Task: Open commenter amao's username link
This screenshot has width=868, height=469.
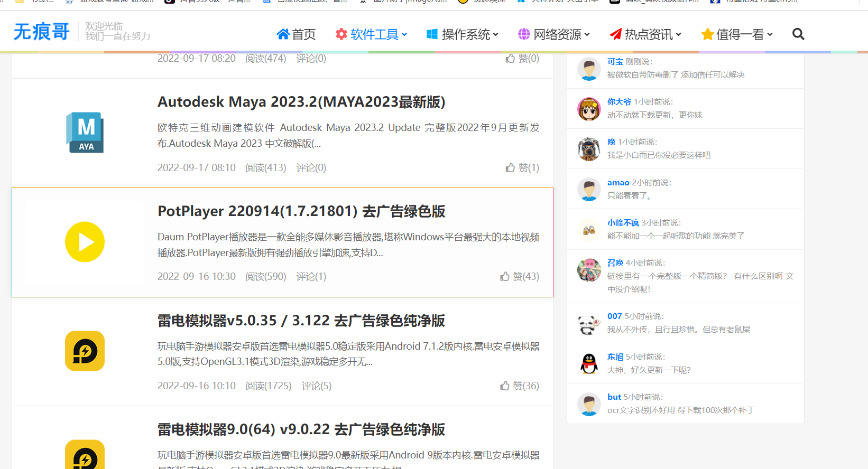Action: [618, 183]
